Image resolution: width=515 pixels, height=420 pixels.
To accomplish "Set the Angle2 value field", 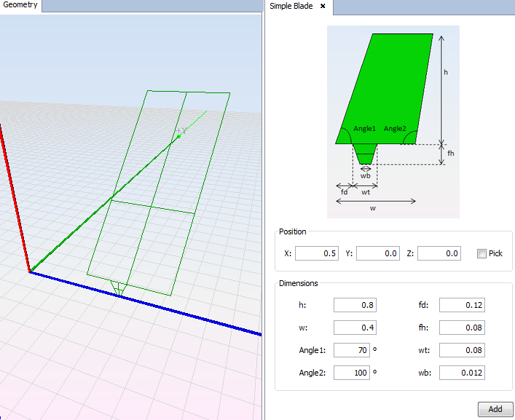I will [x=351, y=373].
